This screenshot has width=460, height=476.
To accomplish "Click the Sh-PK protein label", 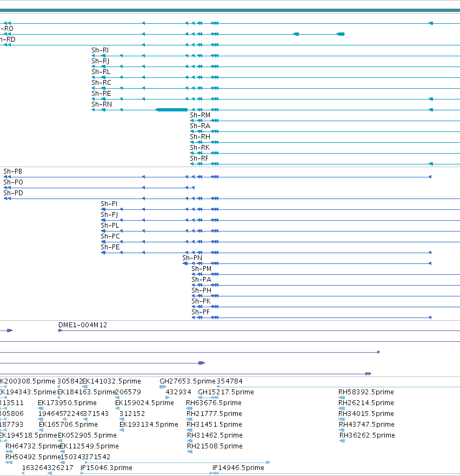I will tap(201, 301).
